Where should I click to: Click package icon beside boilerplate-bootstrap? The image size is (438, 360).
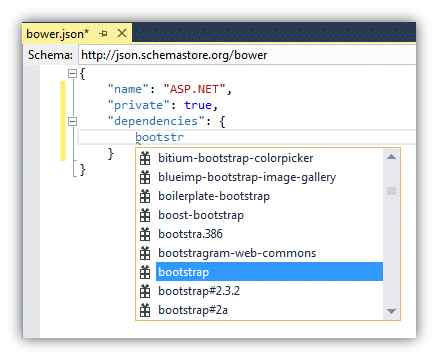point(145,196)
